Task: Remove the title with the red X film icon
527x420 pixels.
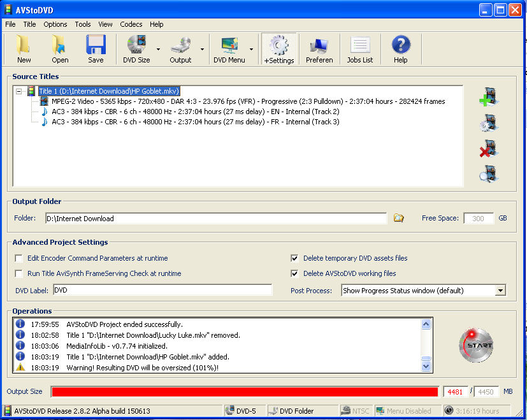Action: [489, 148]
